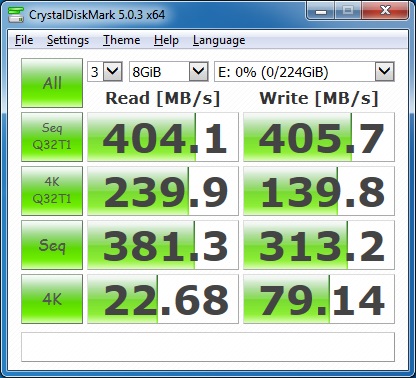The image size is (416, 378).
Task: Click the Read [MB/s] column header
Action: 163,99
